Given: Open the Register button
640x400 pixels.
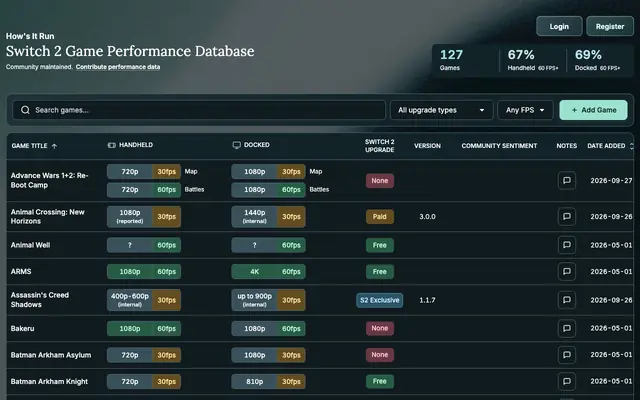Looking at the screenshot, I should click(610, 27).
